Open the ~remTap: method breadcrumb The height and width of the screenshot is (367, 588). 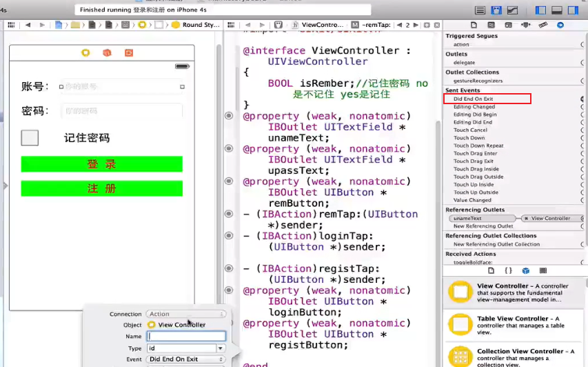click(x=370, y=25)
